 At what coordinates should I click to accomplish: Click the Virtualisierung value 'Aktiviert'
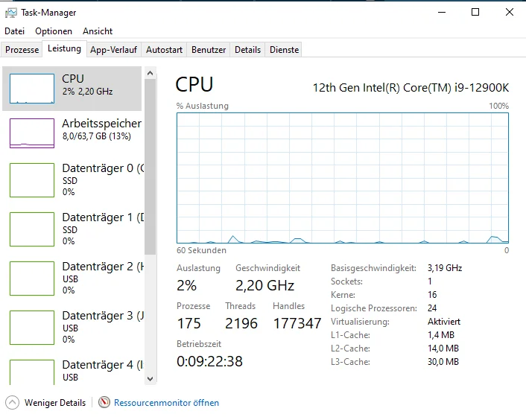(x=444, y=322)
